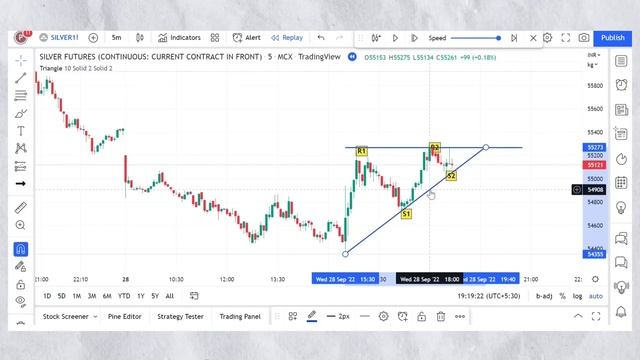
Task: Toggle the b-adj back-adjustment option
Action: pos(544,296)
